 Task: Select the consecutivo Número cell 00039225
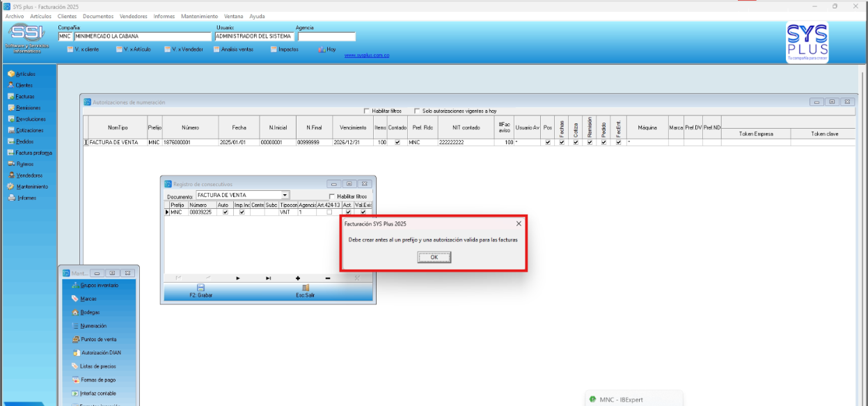click(202, 212)
